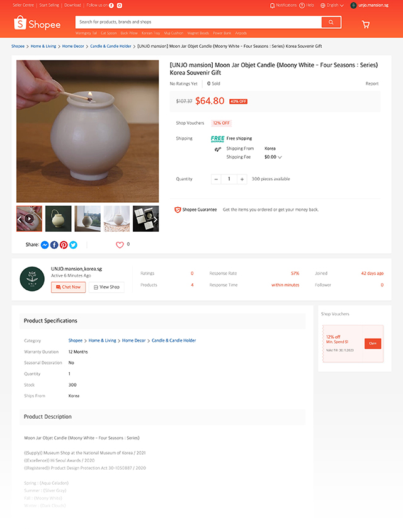Play the product video thumbnail
Image resolution: width=403 pixels, height=532 pixels.
tap(29, 219)
